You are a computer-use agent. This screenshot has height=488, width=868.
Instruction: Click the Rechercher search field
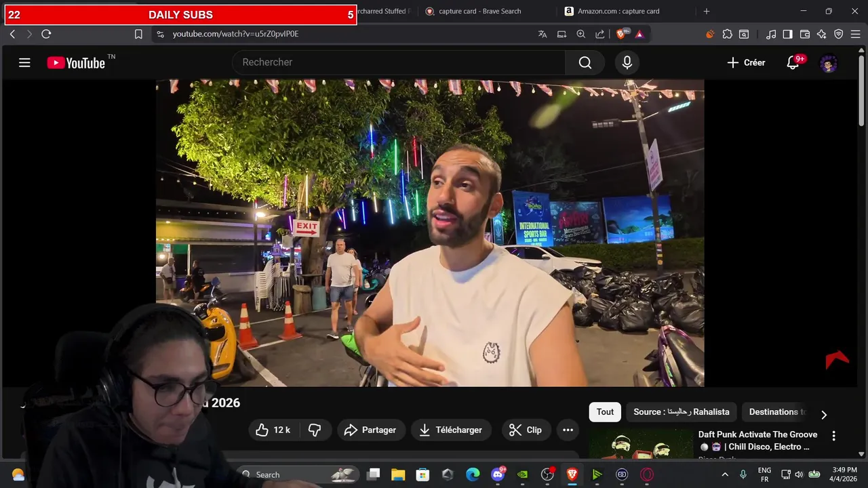(399, 62)
